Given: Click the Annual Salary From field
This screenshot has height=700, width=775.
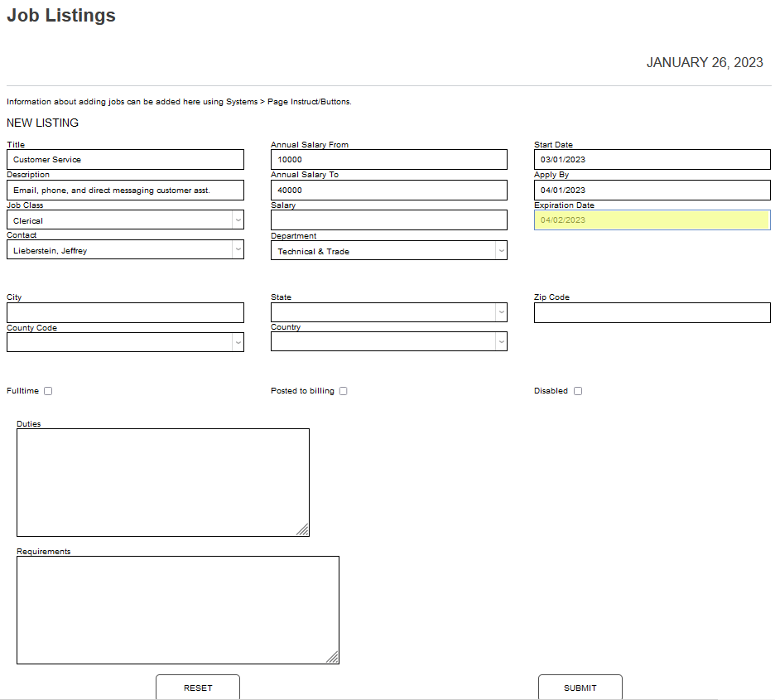Looking at the screenshot, I should (388, 160).
